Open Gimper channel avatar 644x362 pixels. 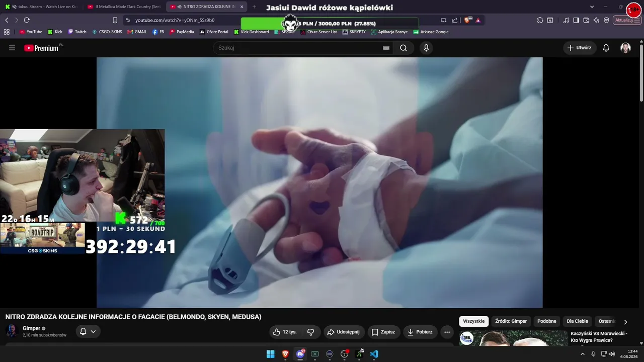pyautogui.click(x=11, y=331)
